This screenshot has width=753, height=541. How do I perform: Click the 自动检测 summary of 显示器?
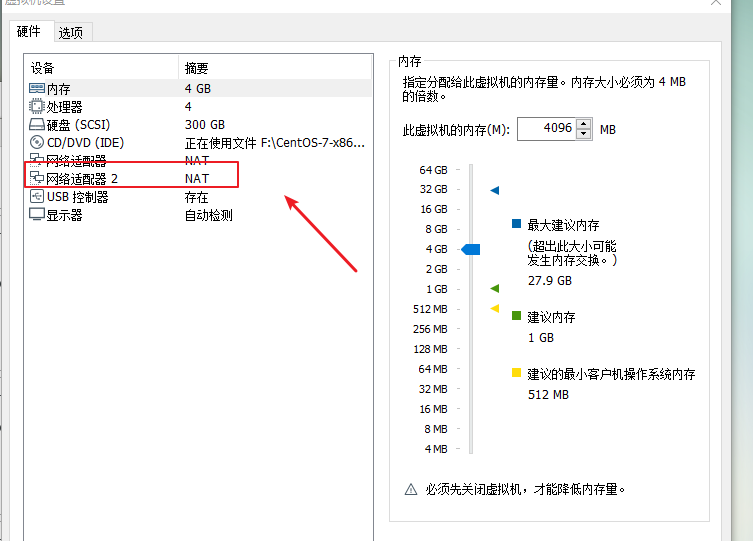pos(208,215)
